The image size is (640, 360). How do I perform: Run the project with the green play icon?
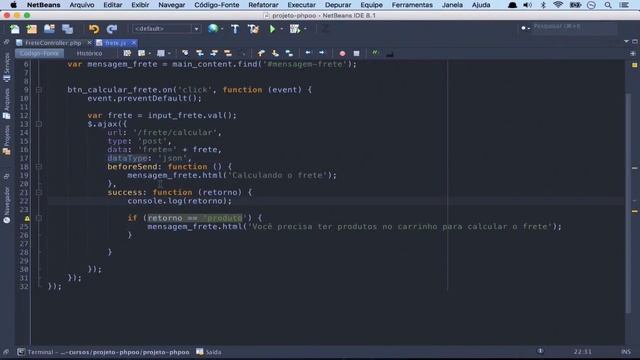pos(272,29)
